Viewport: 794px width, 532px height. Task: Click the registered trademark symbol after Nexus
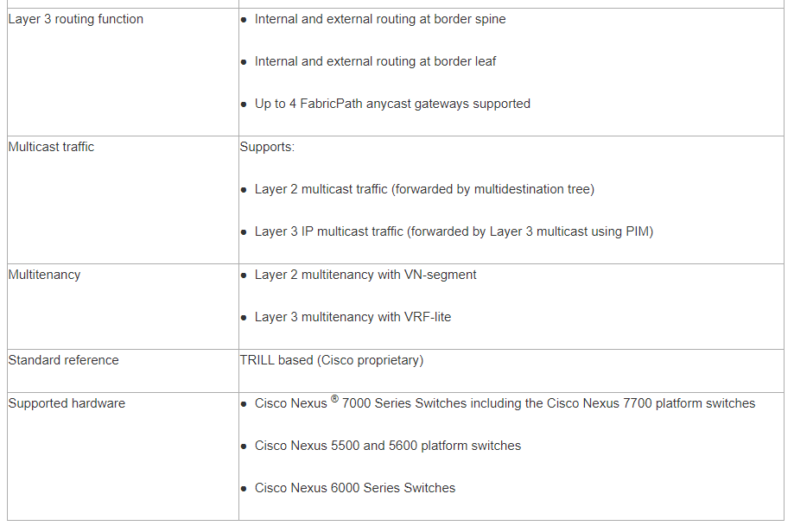334,398
